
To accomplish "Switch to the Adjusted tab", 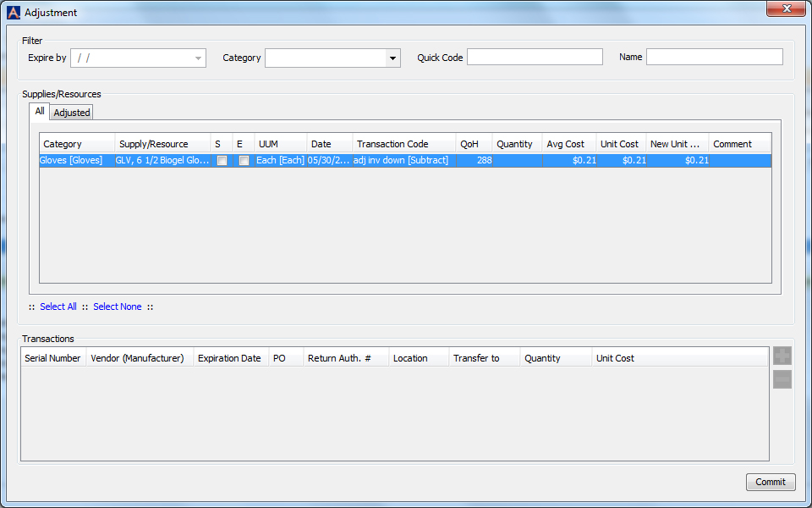I will coord(72,113).
